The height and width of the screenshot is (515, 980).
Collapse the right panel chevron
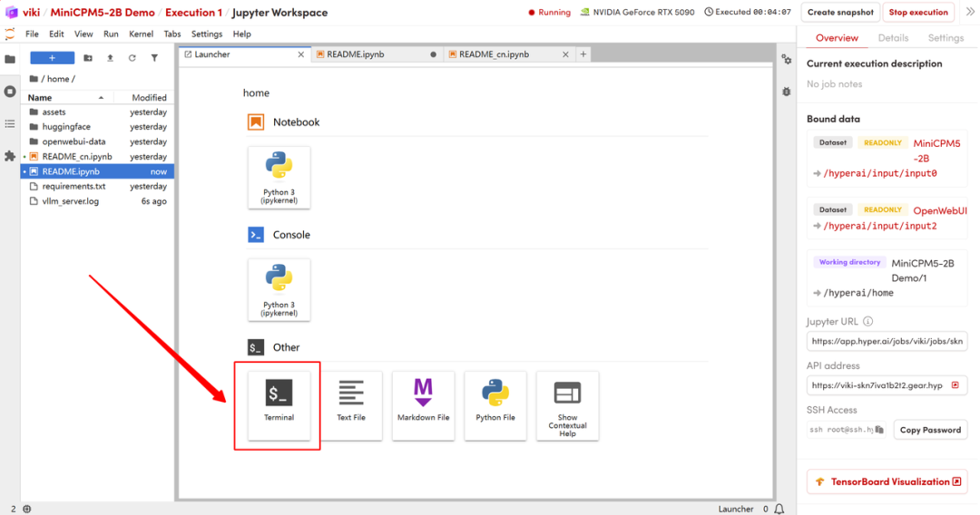(x=970, y=12)
